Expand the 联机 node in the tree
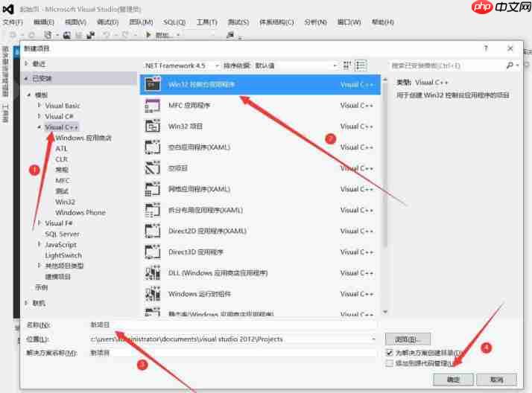 point(27,303)
